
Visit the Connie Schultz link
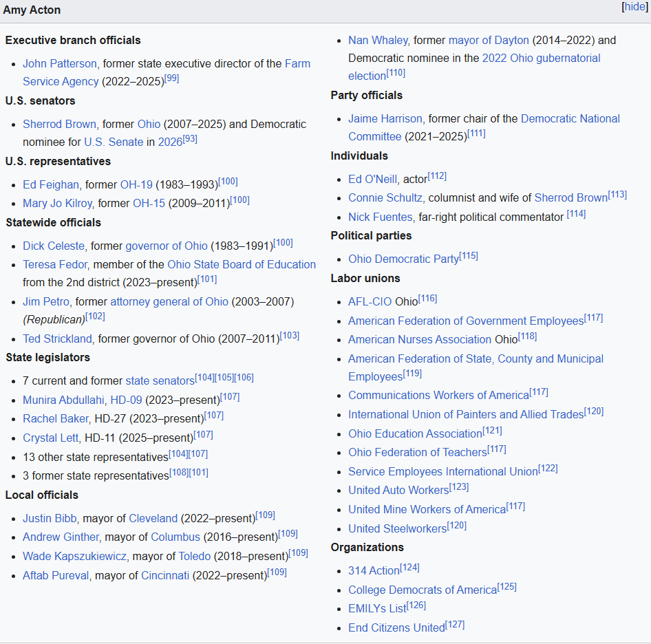pyautogui.click(x=385, y=197)
